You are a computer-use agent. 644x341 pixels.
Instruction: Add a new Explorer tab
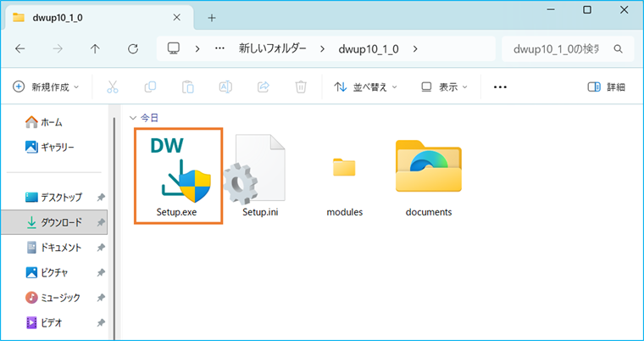(x=212, y=18)
